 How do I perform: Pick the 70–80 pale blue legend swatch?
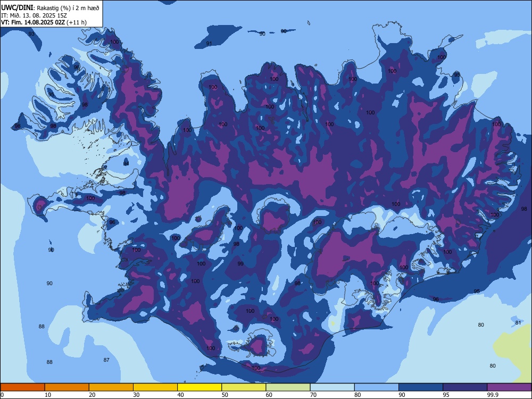(332, 387)
